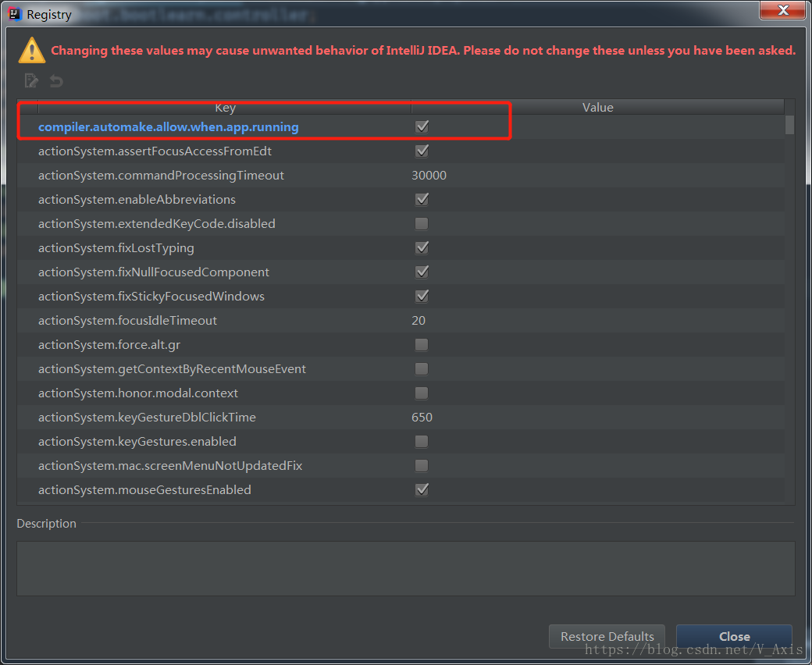Select actionSystem.fixLostTyping key

pos(116,248)
